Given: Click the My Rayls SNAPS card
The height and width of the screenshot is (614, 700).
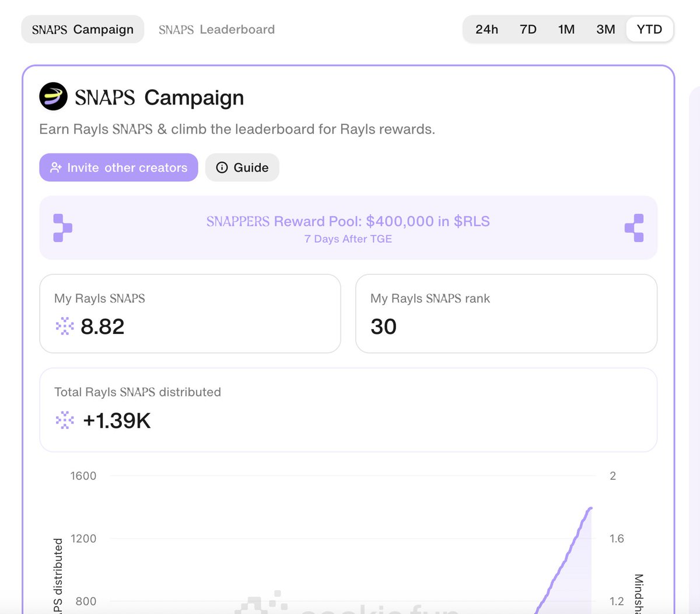Looking at the screenshot, I should click(x=190, y=313).
